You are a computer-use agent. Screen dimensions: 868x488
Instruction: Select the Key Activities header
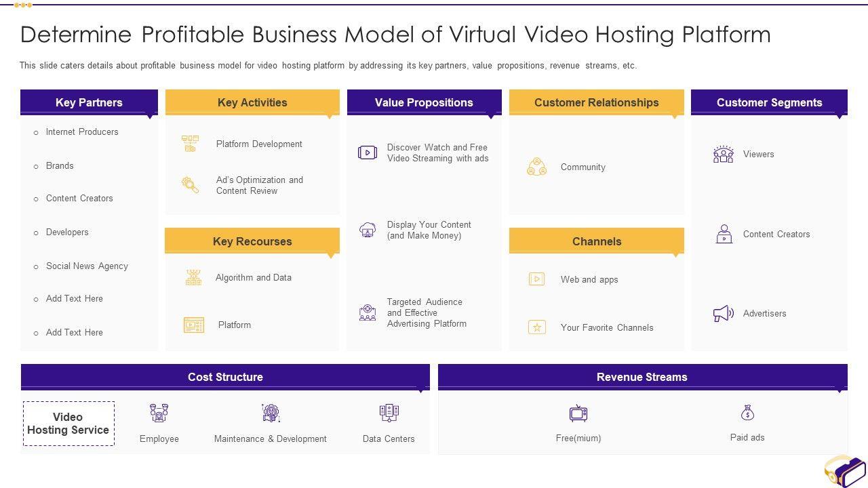[252, 102]
